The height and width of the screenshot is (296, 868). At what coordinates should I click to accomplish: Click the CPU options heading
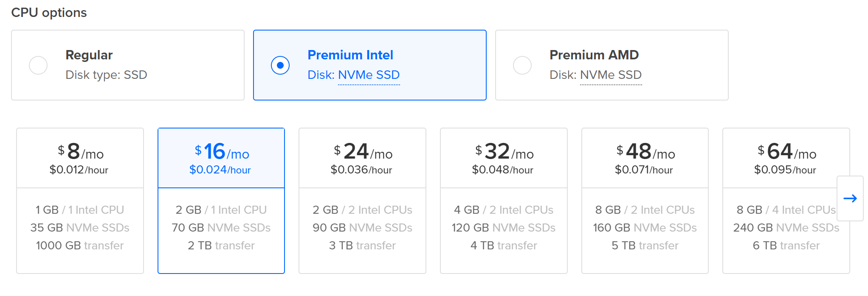point(49,13)
